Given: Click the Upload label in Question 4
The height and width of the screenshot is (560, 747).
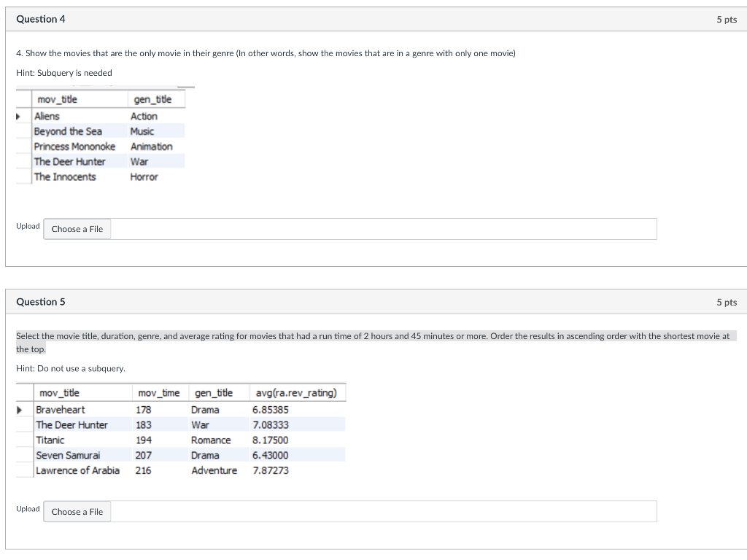Looking at the screenshot, I should tap(28, 226).
